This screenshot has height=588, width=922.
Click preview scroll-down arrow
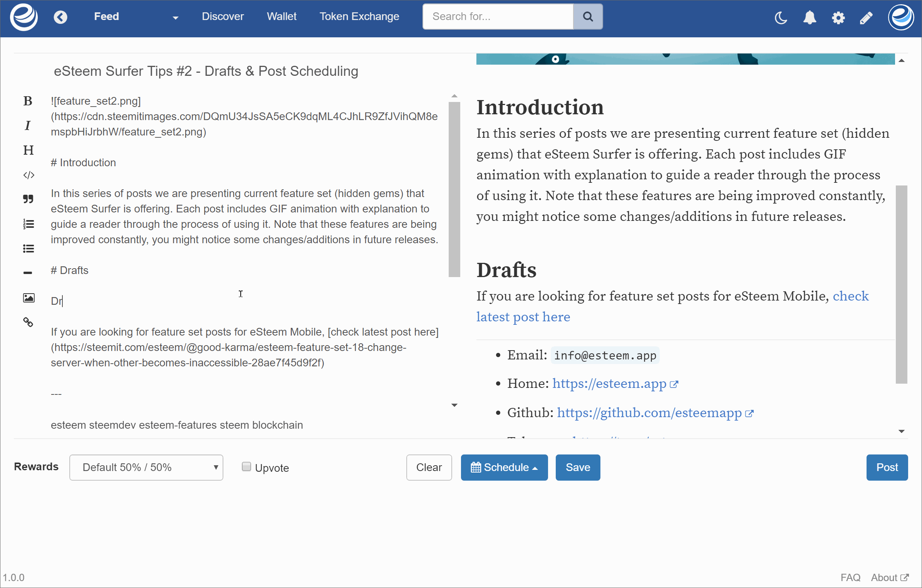(x=902, y=431)
